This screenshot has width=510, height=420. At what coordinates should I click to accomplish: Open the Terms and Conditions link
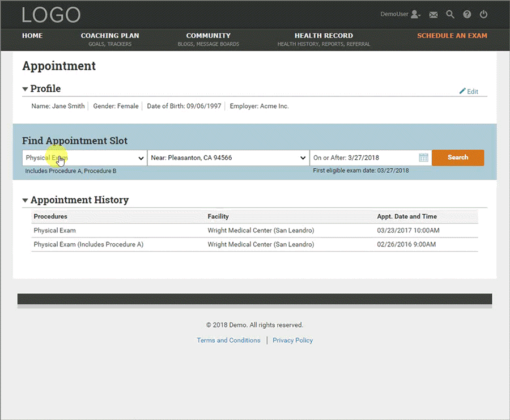coord(229,340)
